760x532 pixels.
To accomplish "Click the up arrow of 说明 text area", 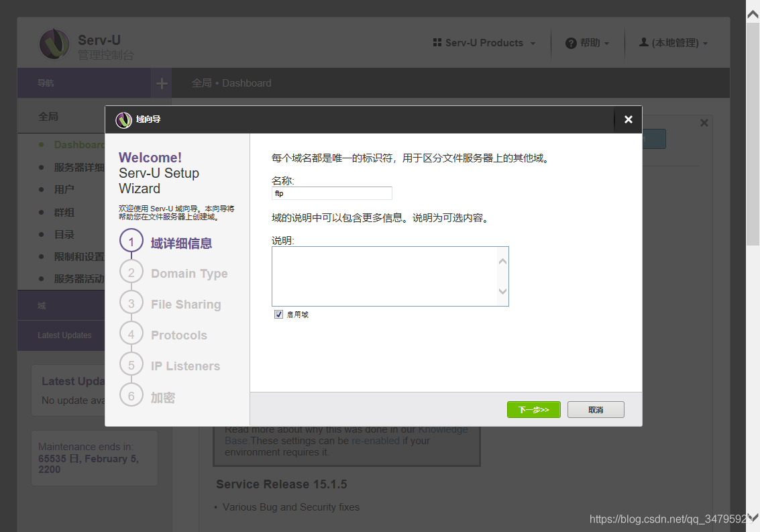I will tap(502, 262).
